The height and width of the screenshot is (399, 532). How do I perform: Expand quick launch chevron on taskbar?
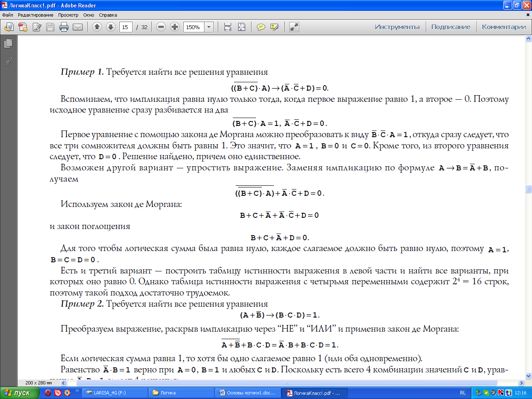(x=77, y=391)
